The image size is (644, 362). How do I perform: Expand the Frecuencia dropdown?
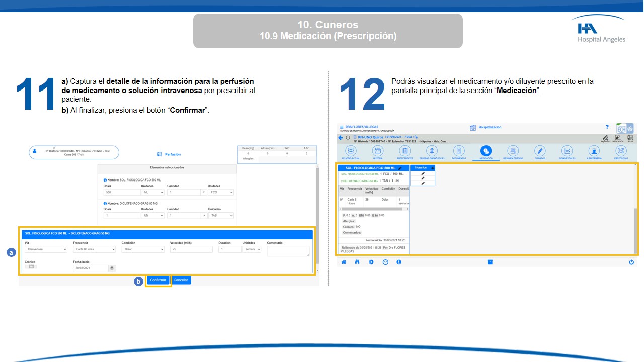click(94, 249)
